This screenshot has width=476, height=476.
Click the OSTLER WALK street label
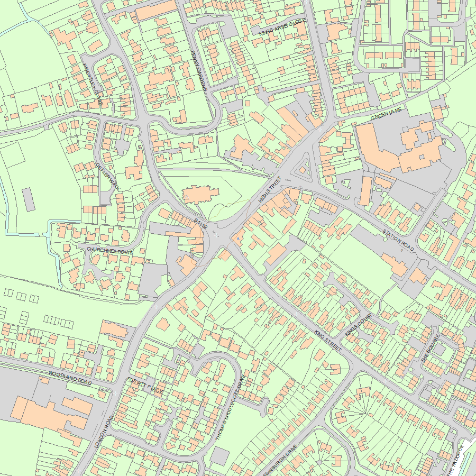(x=108, y=177)
